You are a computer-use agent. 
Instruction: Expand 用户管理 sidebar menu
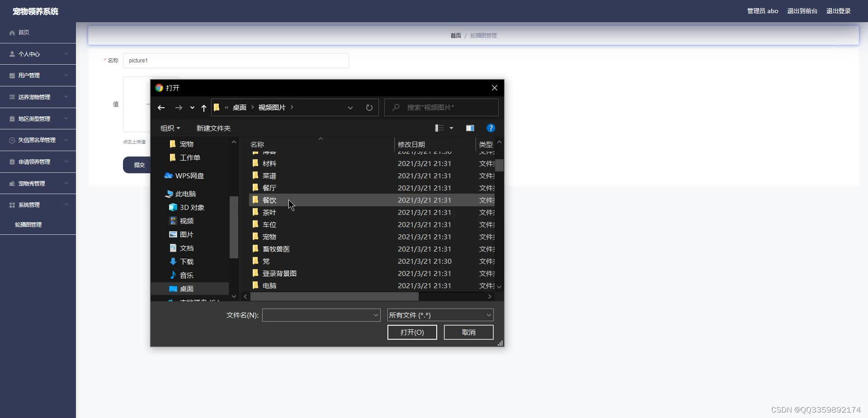click(38, 76)
